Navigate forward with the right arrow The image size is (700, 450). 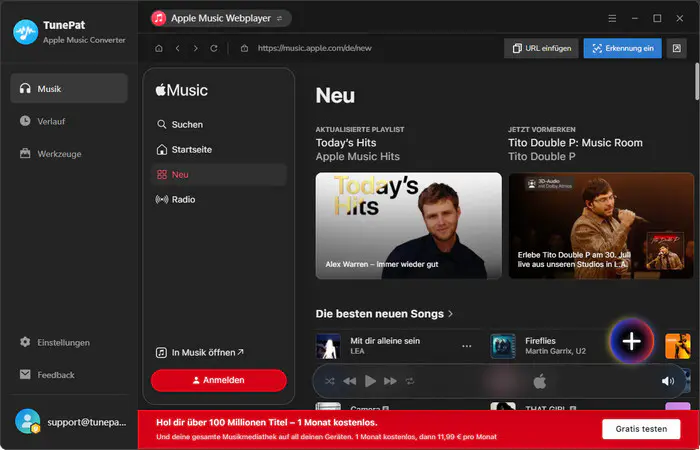click(196, 48)
